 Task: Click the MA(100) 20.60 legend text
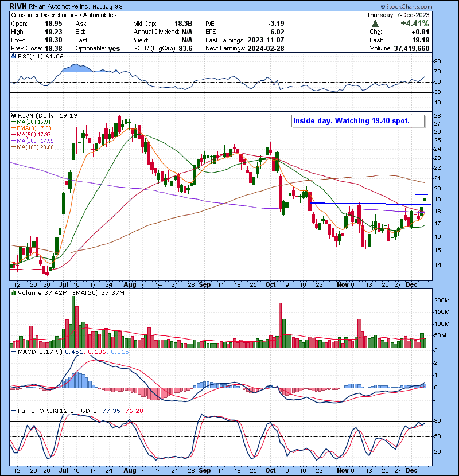[35, 147]
